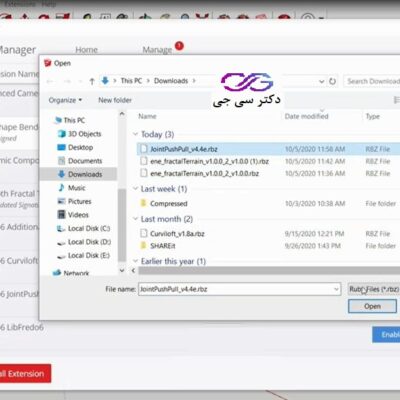Click the Refresh icon beside address bar
The image size is (400, 400).
click(332, 81)
